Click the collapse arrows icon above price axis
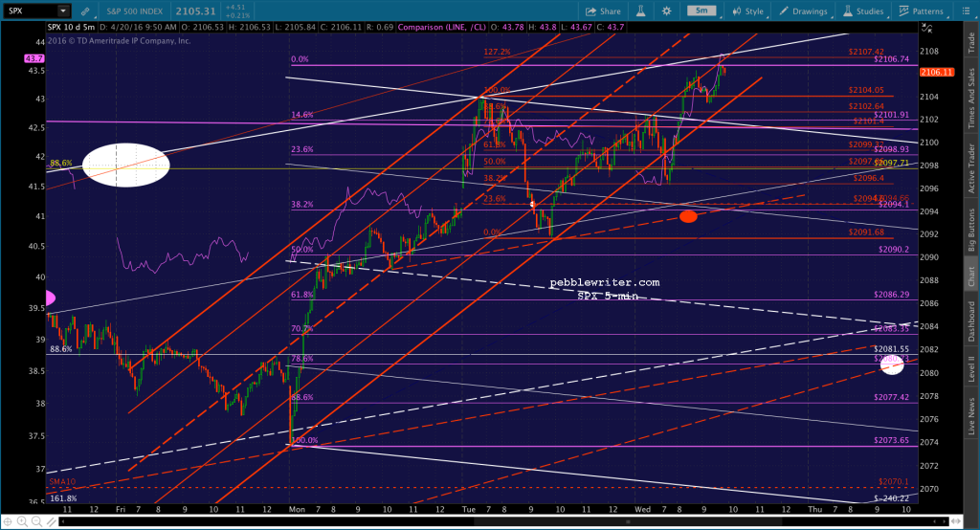The width and height of the screenshot is (980, 530). tap(926, 28)
